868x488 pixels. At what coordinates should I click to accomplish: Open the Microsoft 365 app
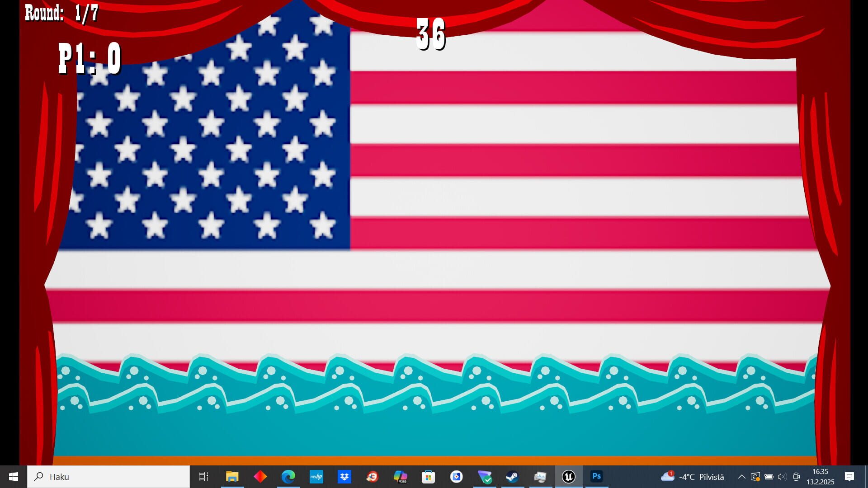[x=401, y=477]
